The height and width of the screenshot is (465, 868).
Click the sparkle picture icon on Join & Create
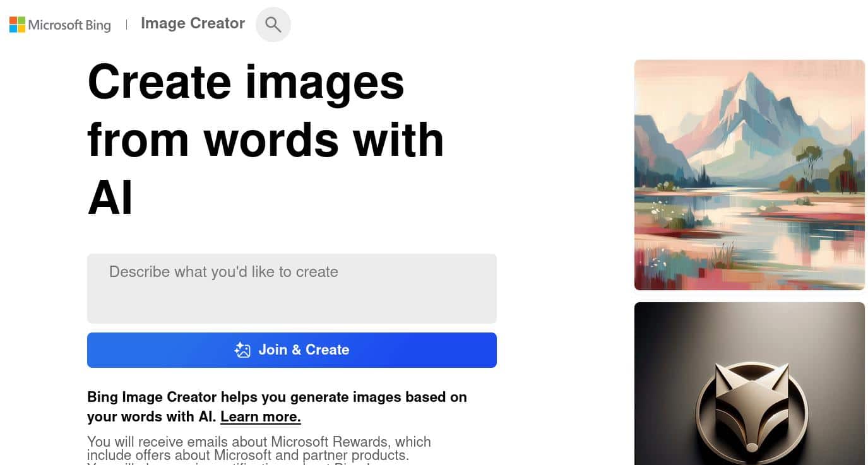pyautogui.click(x=242, y=350)
